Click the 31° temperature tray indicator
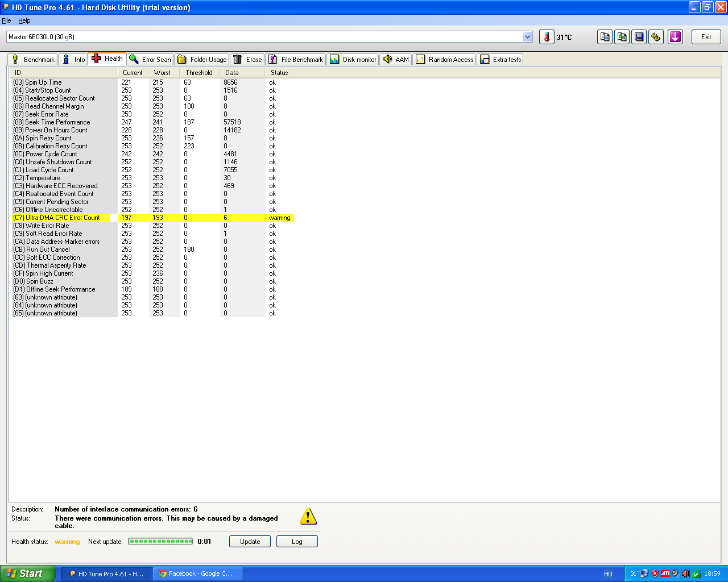The height and width of the screenshot is (582, 728). click(634, 573)
